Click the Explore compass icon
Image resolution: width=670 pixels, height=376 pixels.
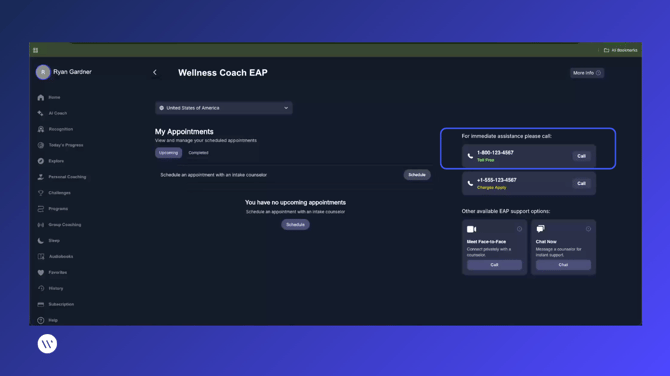[x=41, y=161]
